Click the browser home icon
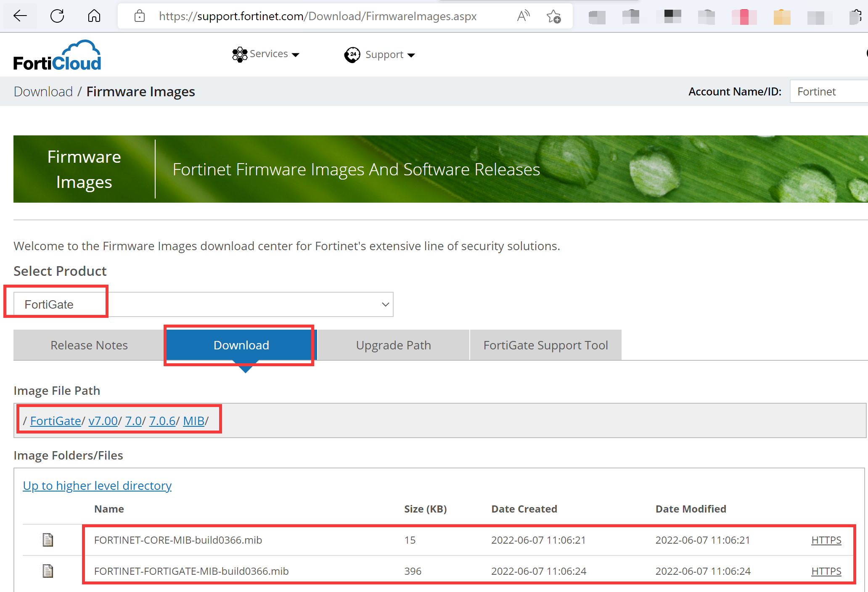 [94, 16]
